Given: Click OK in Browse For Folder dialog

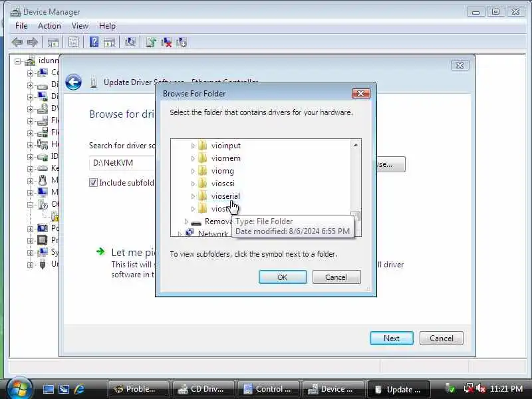Looking at the screenshot, I should point(283,277).
